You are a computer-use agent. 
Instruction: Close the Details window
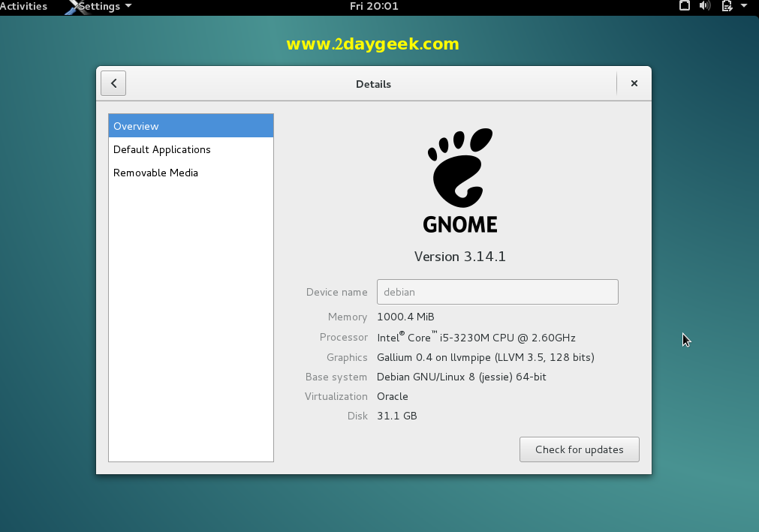pos(634,83)
